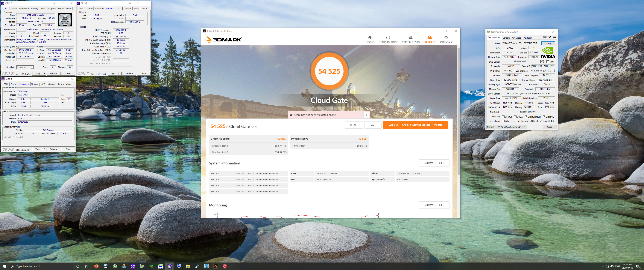Toggle the DirectCompute checkbox

tap(526, 117)
